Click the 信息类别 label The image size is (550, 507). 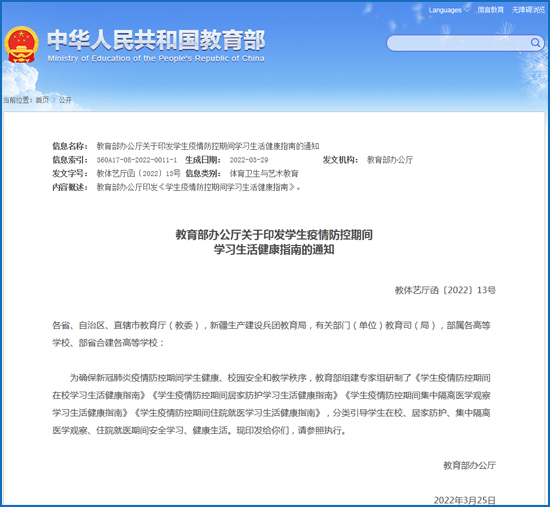point(203,173)
